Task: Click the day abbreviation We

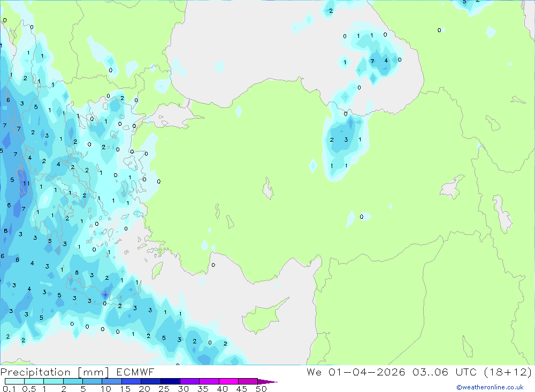Action: 314,372
